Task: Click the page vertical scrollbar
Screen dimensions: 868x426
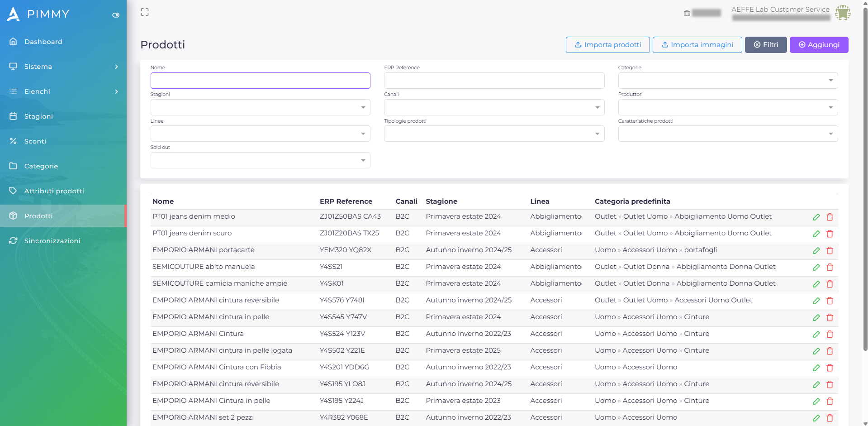Action: 865,179
